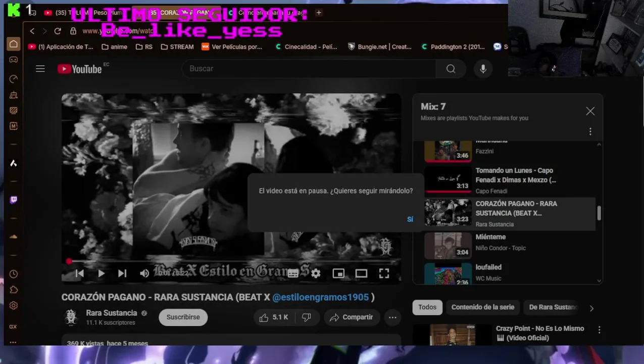Screen dimensions: 644x364
Task: Click the video progress bar scrubber
Action: click(x=69, y=261)
